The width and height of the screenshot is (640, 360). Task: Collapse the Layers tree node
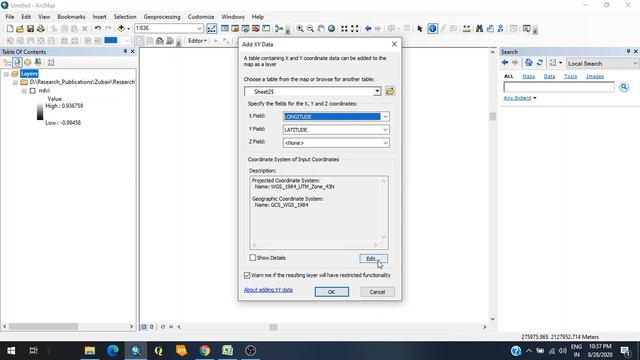click(6, 74)
